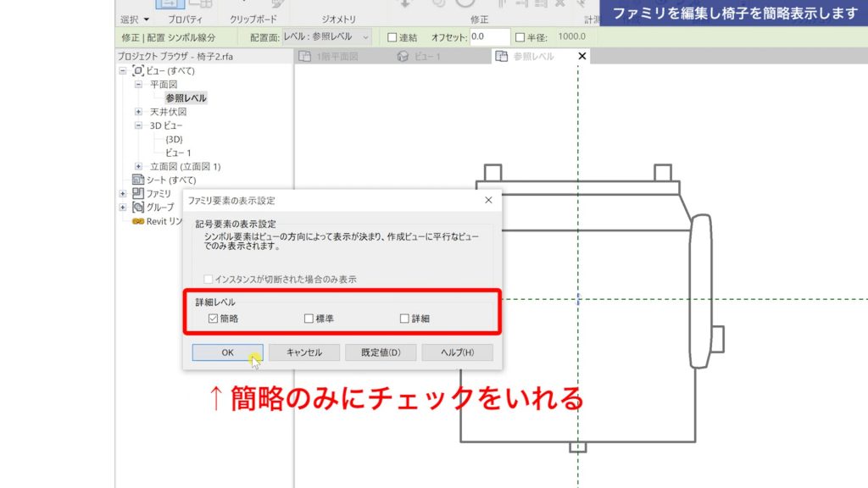
Task: Click the ファミリ icon in project browser
Action: (x=136, y=191)
